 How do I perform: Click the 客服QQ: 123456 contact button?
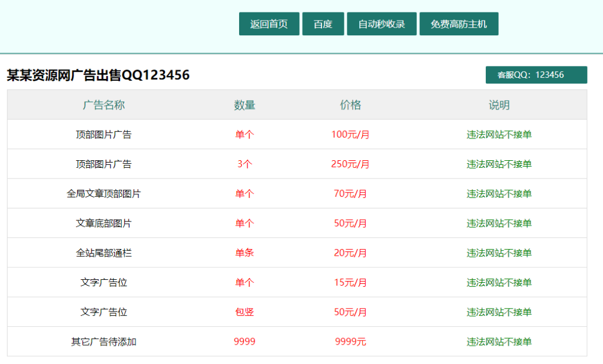[x=536, y=75]
